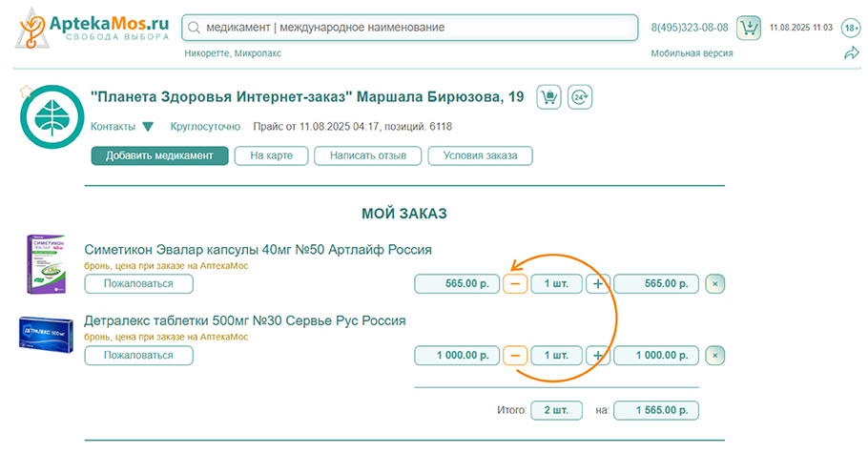Click Написать отзыв button
868x453 pixels.
click(x=367, y=155)
